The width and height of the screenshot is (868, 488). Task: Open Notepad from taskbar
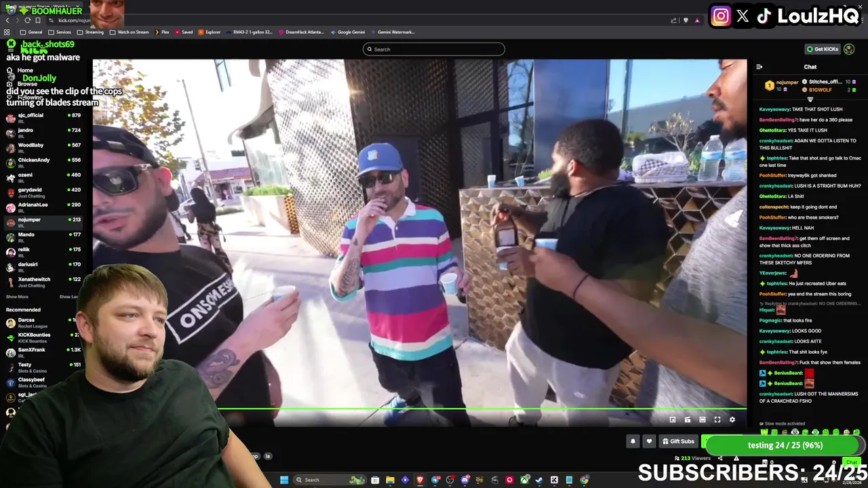(x=569, y=480)
